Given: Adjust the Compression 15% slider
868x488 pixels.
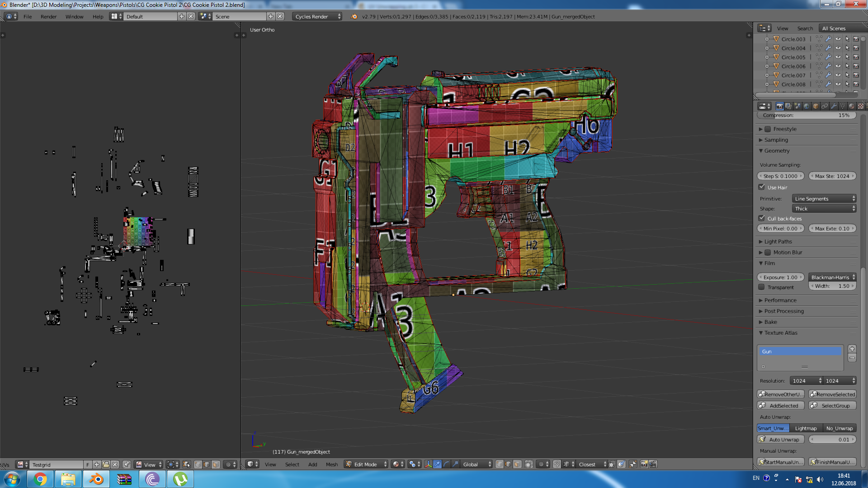Looking at the screenshot, I should click(807, 115).
